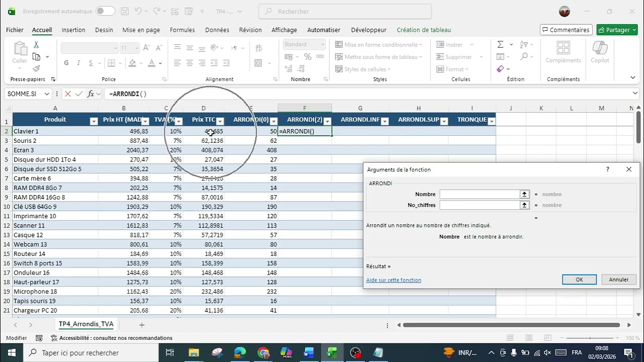Click the italic I icon

click(x=78, y=63)
